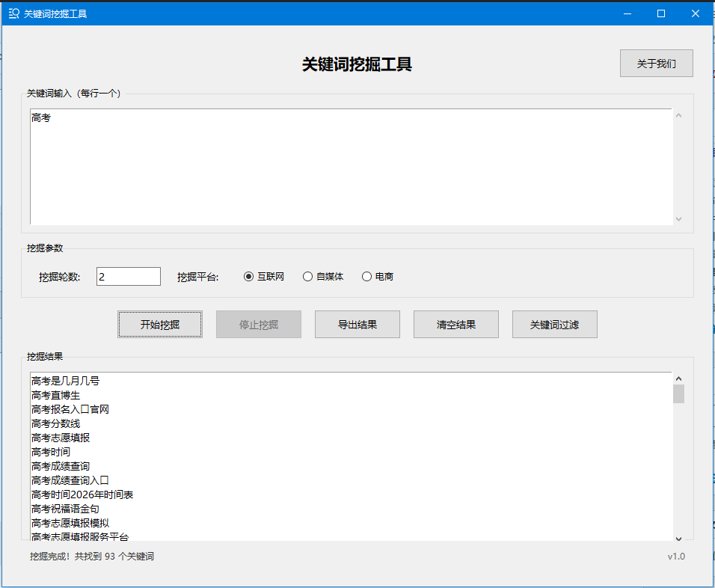Select result 高考报名入口官网
Screen dimensions: 715x588
[71, 409]
